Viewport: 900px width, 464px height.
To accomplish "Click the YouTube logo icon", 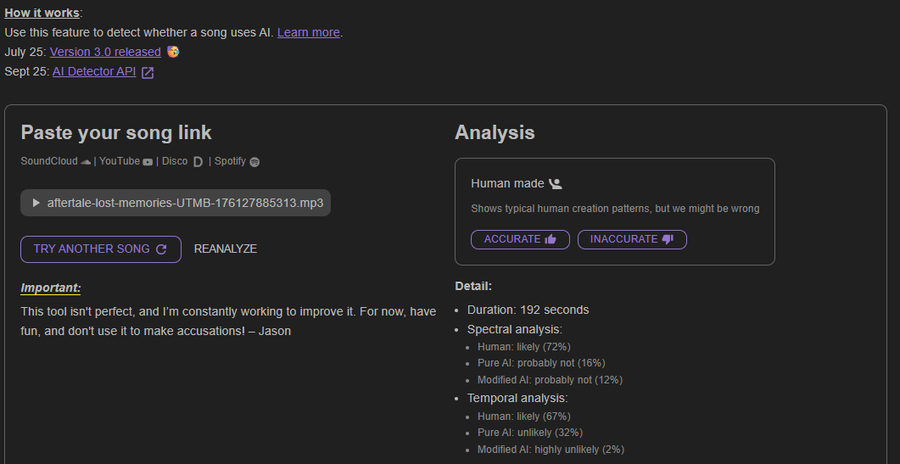I will pos(148,161).
